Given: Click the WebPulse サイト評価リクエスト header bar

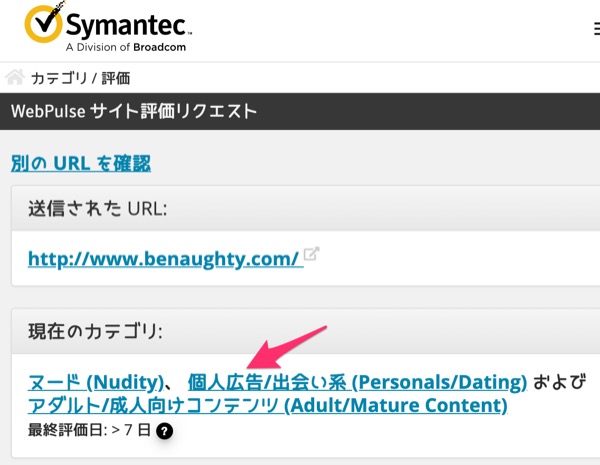Looking at the screenshot, I should tap(300, 111).
